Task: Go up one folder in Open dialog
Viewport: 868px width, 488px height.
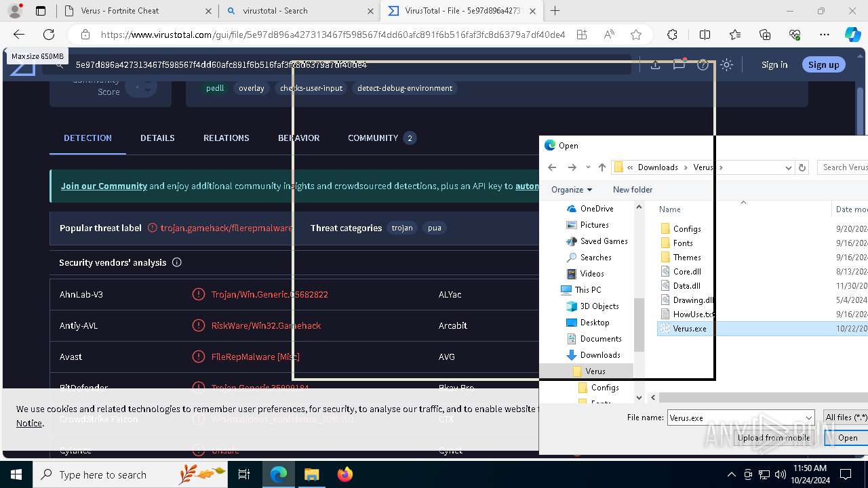Action: [602, 167]
